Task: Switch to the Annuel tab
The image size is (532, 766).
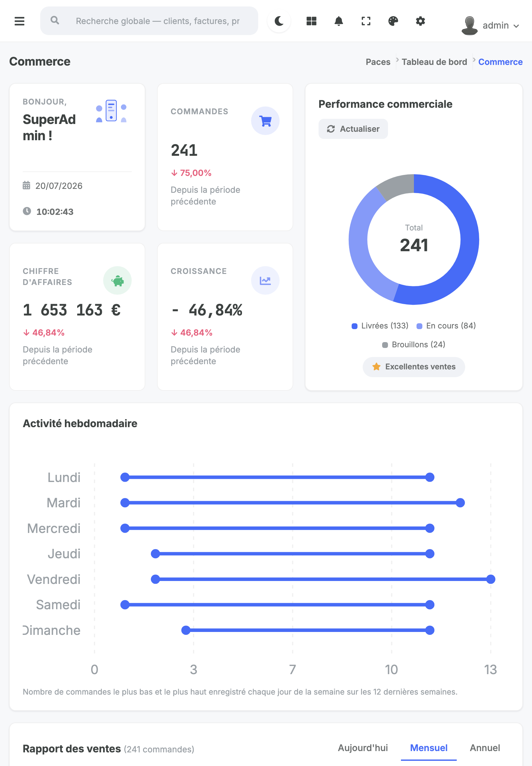Action: coord(485,748)
